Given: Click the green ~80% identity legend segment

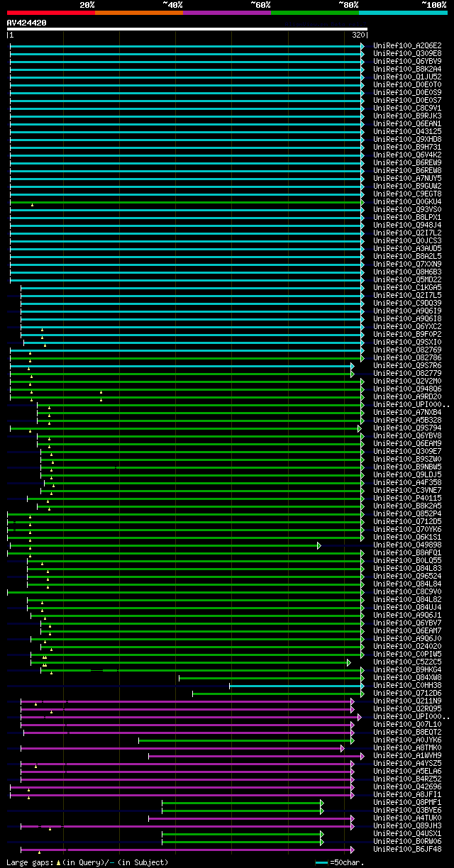Looking at the screenshot, I should [314, 13].
